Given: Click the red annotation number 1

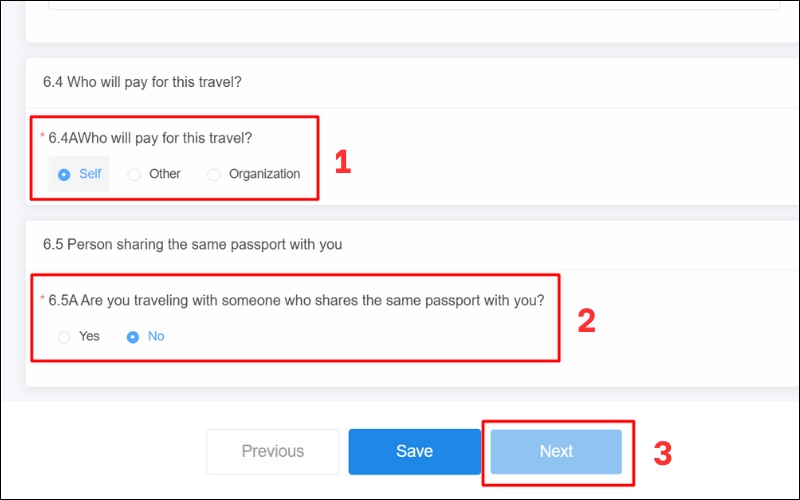Looking at the screenshot, I should [342, 162].
